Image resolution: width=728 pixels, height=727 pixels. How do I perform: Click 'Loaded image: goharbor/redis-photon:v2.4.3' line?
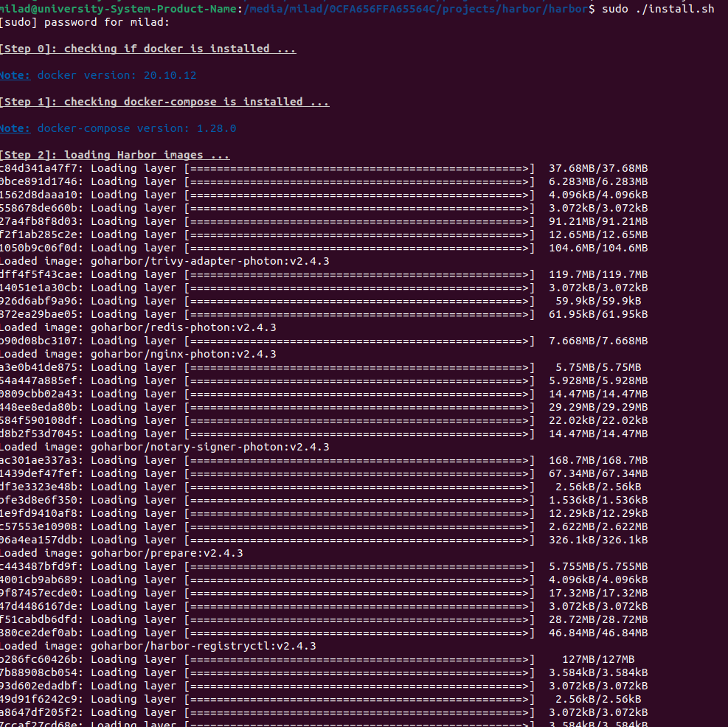[x=138, y=327]
